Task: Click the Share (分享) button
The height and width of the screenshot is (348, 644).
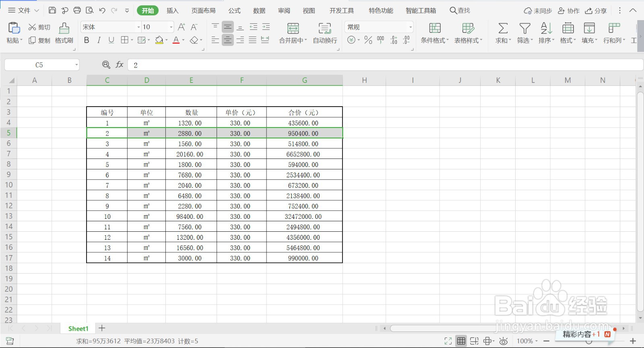Action: tap(596, 11)
